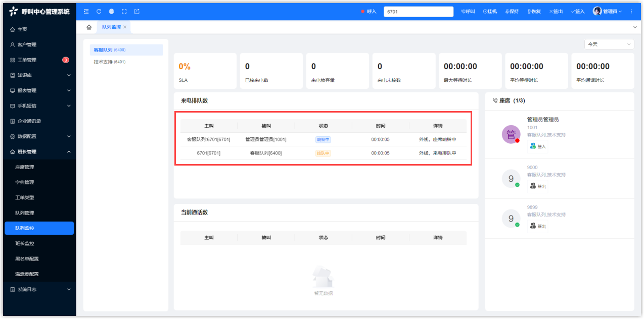
Task: Open the 今天 date range dropdown
Action: (x=609, y=44)
